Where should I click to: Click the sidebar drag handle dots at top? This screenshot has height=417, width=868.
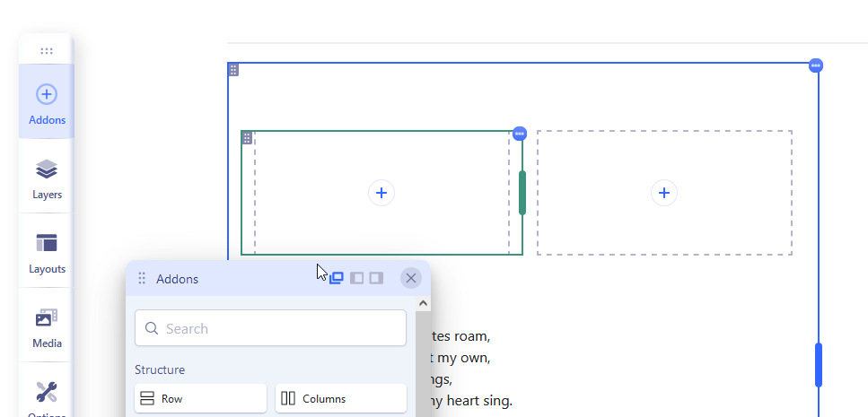[47, 51]
